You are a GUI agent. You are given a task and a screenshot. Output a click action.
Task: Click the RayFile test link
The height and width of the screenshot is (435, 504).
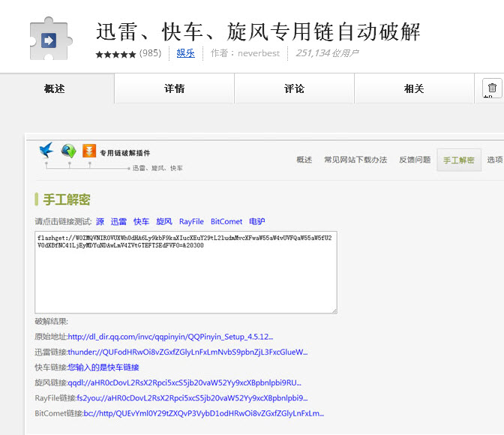[x=191, y=221]
